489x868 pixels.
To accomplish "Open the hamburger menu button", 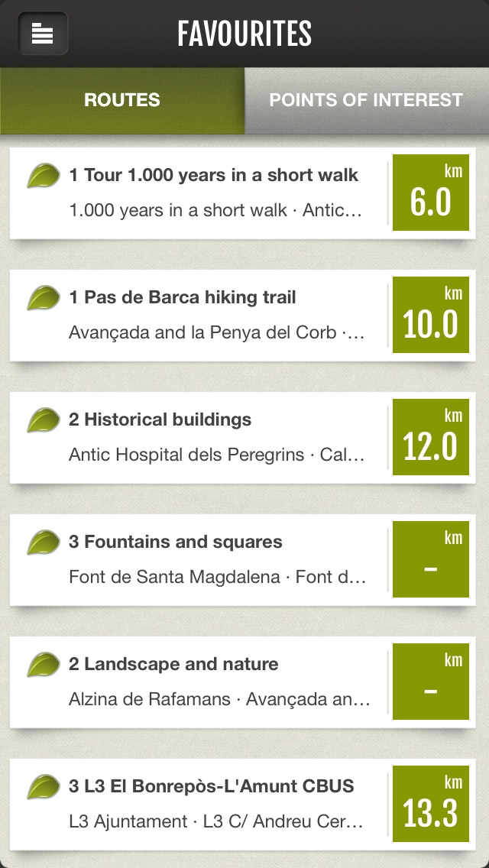I will pyautogui.click(x=43, y=33).
